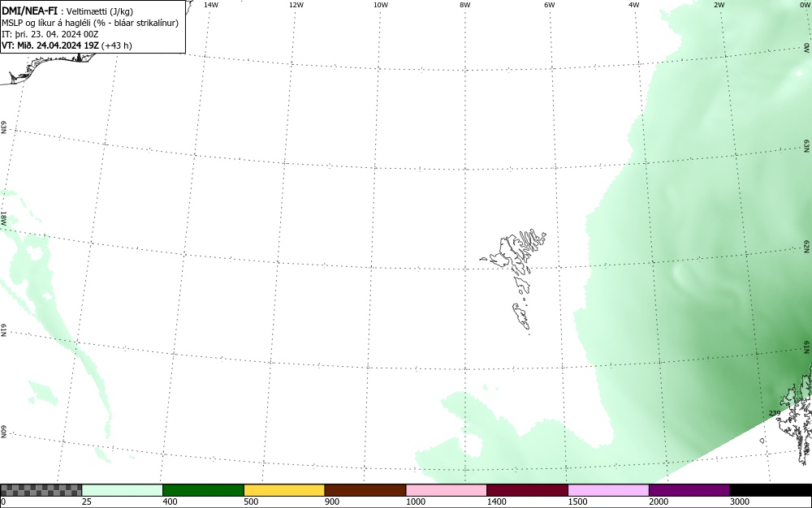
Task: Click the yellow legend swatch
Action: pyautogui.click(x=284, y=490)
